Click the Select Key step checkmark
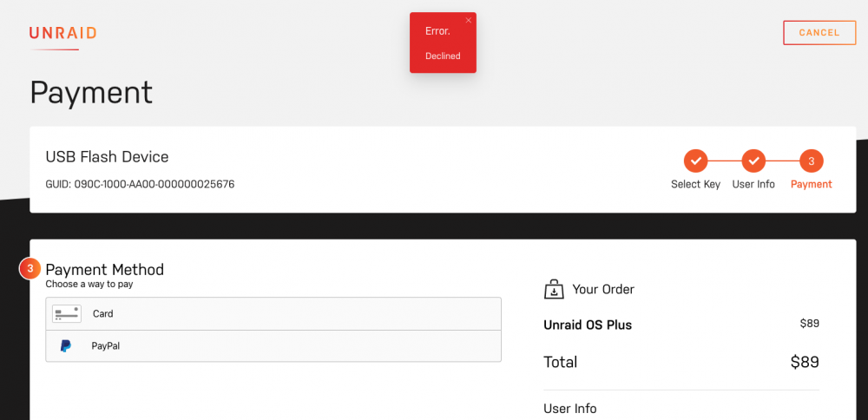 tap(696, 161)
